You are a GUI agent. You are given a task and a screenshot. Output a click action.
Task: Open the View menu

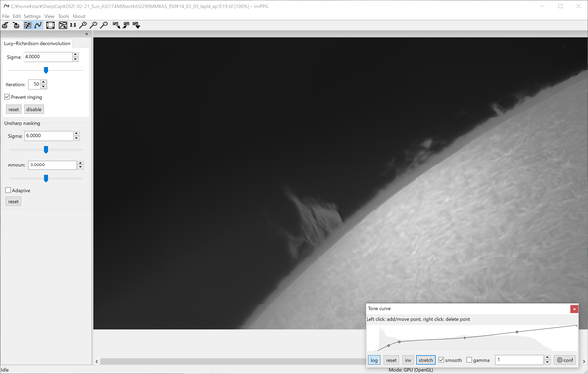49,16
